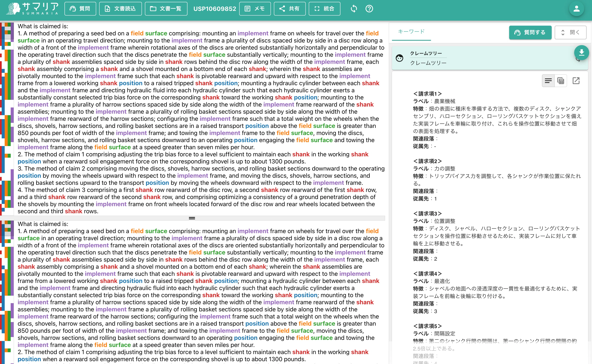The image size is (592, 364).
Task: Switch to the table view toggle
Action: pos(561,81)
